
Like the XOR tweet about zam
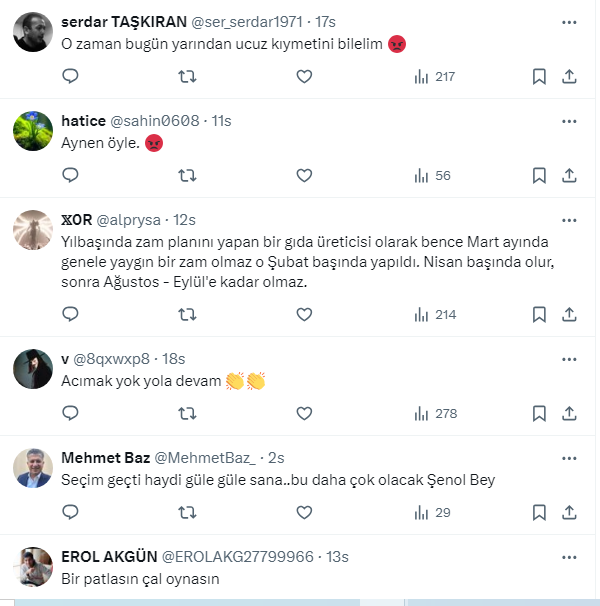[x=304, y=314]
